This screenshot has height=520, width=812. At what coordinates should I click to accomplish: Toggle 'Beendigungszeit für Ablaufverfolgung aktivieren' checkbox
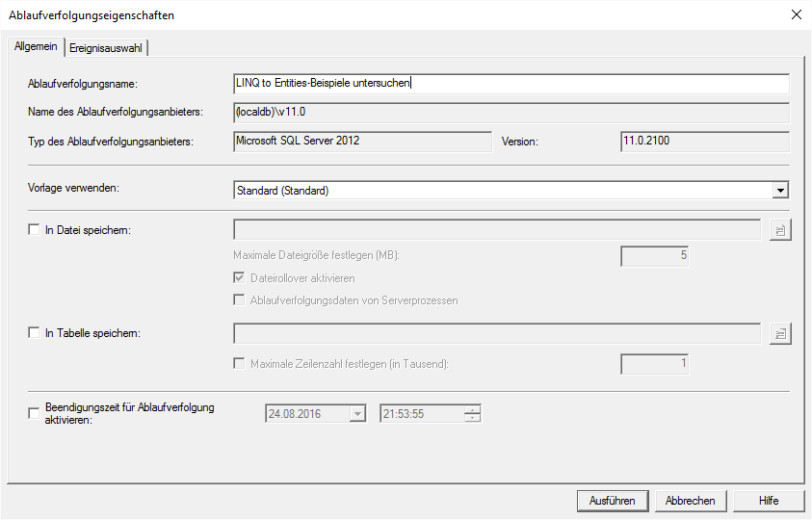[x=35, y=413]
